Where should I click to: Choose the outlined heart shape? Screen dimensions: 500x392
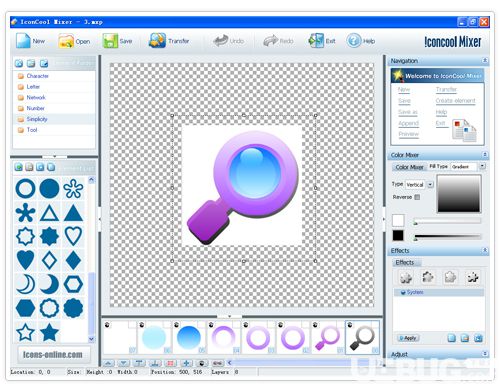pyautogui.click(x=73, y=236)
